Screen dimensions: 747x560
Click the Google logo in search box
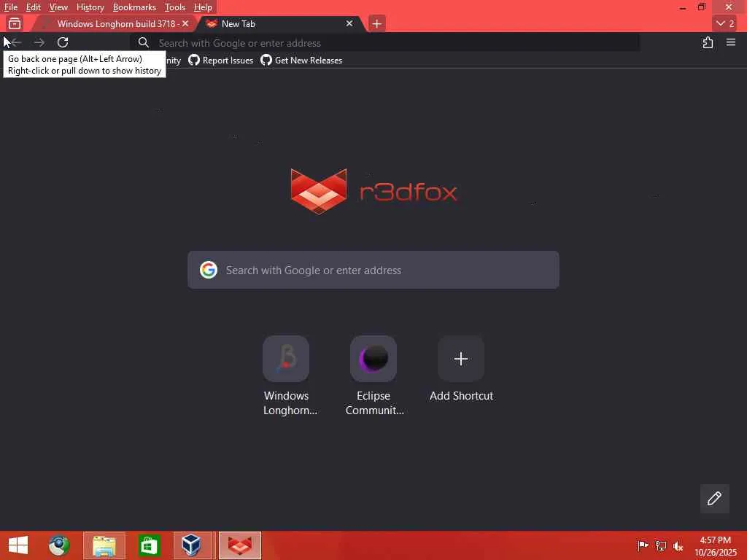tap(208, 270)
